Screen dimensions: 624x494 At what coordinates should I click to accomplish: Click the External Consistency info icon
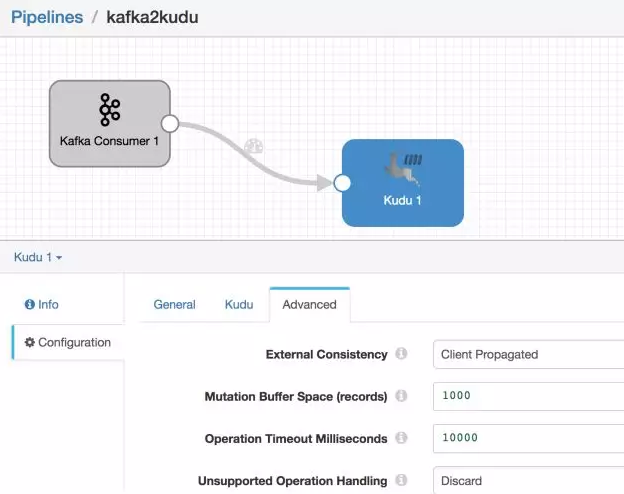pos(401,353)
